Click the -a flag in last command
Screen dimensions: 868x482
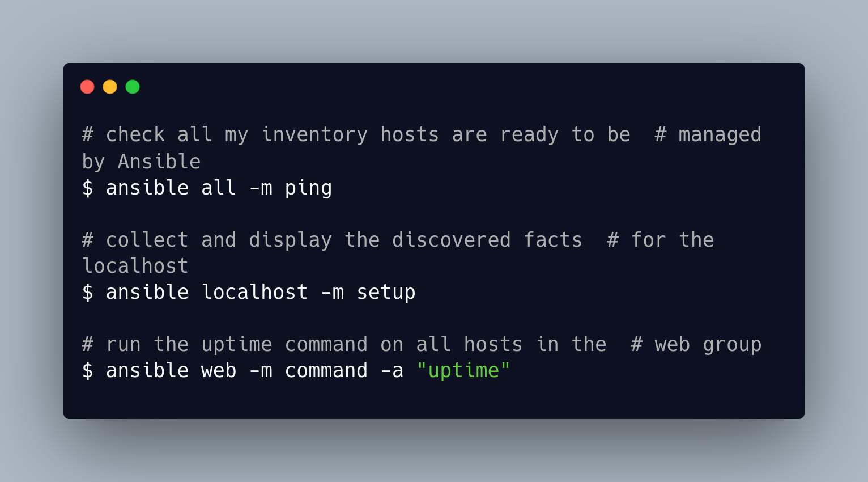pyautogui.click(x=392, y=371)
